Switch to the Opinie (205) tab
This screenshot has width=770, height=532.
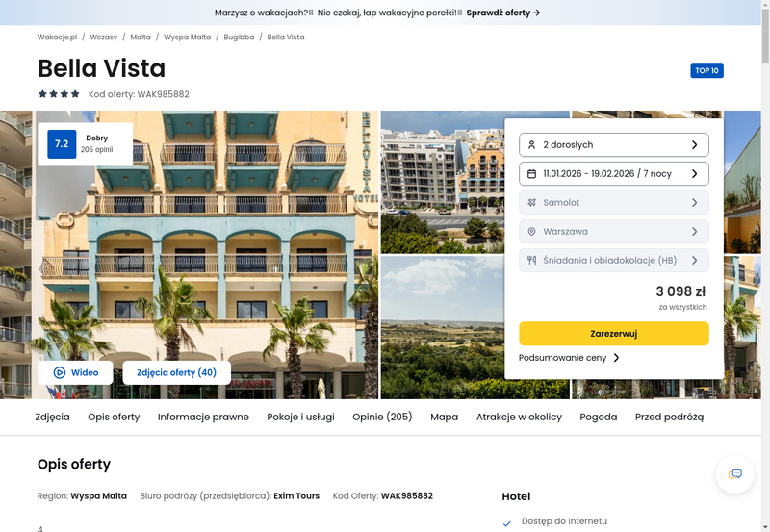point(382,417)
